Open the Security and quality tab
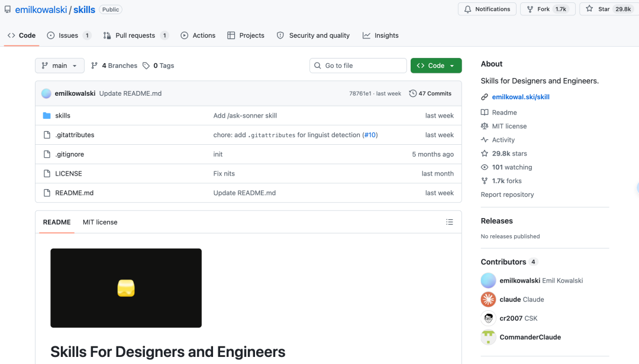This screenshot has width=639, height=364. 313,35
